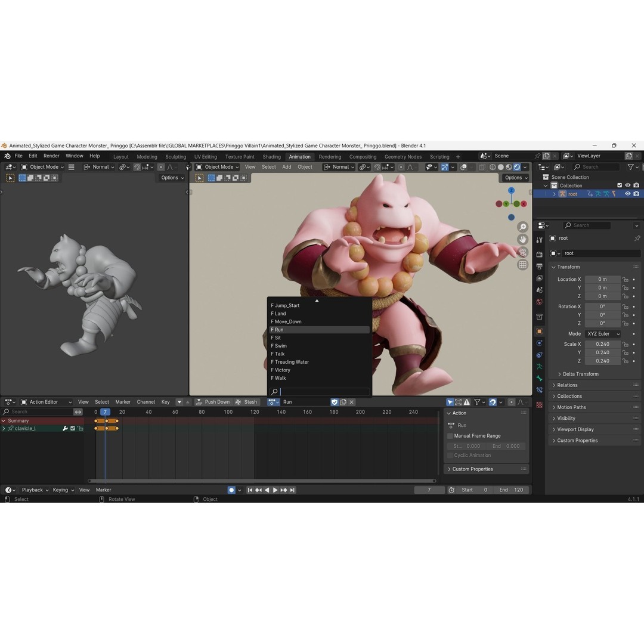Open the Object Constraints properties tab icon

pos(539,354)
